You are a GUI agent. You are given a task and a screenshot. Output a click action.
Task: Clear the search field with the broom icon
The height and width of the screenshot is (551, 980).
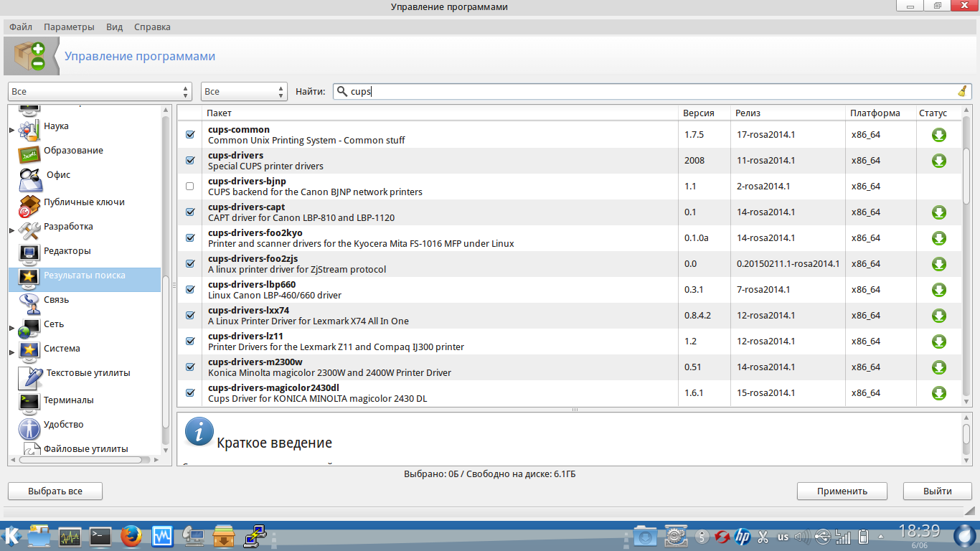pos(962,91)
